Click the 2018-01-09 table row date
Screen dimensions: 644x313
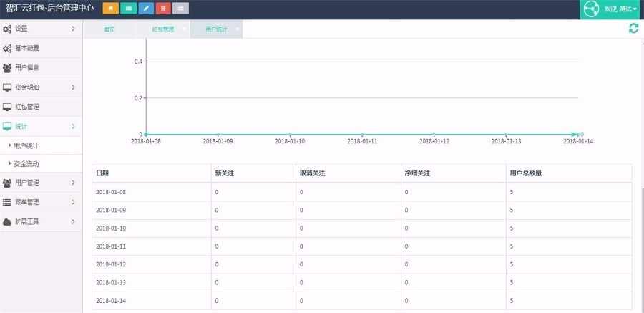point(111,210)
